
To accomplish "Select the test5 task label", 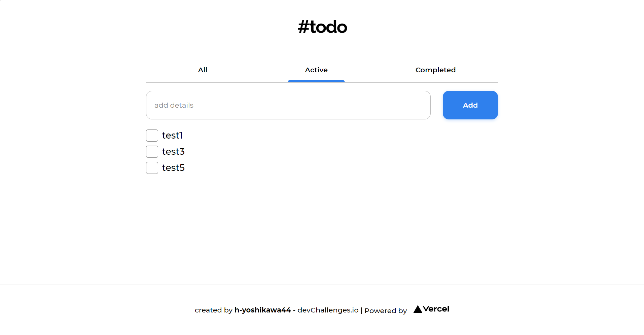I will (173, 167).
